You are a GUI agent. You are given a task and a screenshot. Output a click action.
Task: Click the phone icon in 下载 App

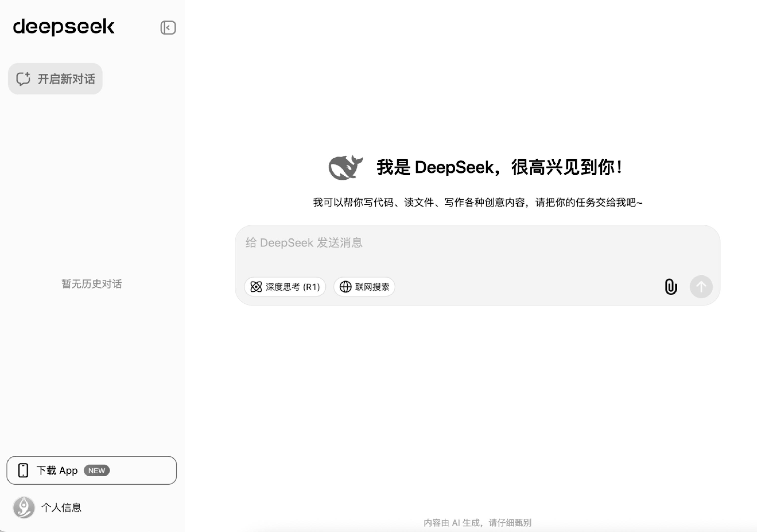tap(23, 470)
